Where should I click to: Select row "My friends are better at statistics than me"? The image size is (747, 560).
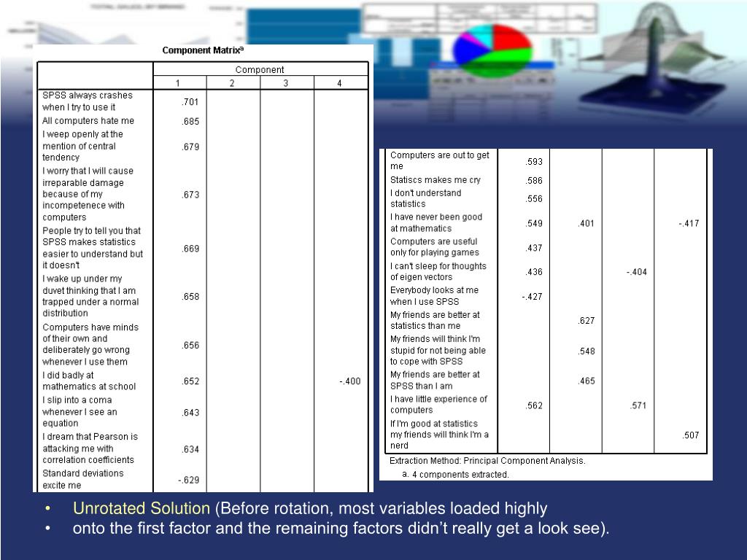[435, 320]
